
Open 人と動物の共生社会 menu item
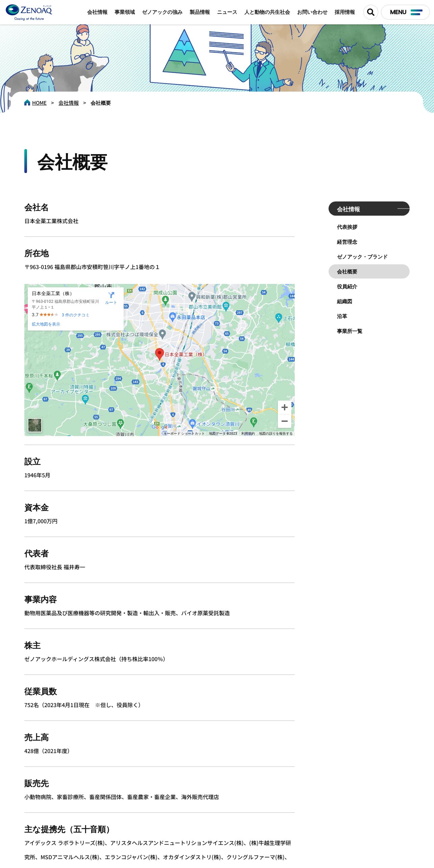coord(267,12)
